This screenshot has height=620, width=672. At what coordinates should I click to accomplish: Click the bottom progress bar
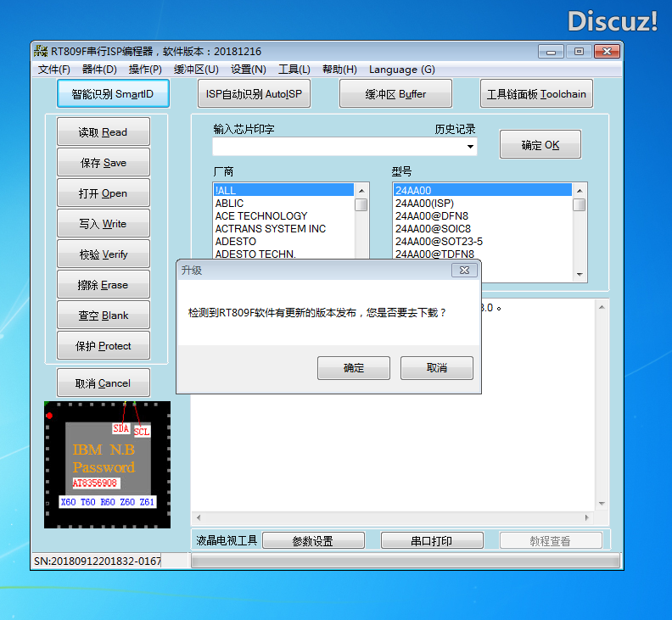[x=406, y=561]
